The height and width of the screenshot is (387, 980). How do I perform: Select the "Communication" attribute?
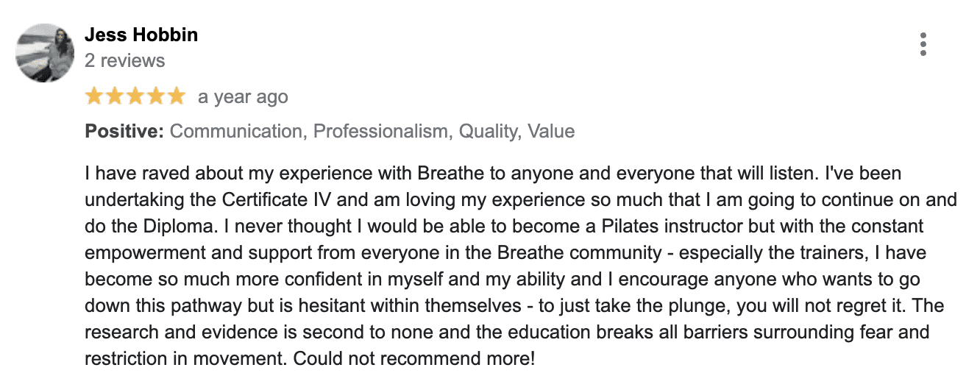(236, 132)
